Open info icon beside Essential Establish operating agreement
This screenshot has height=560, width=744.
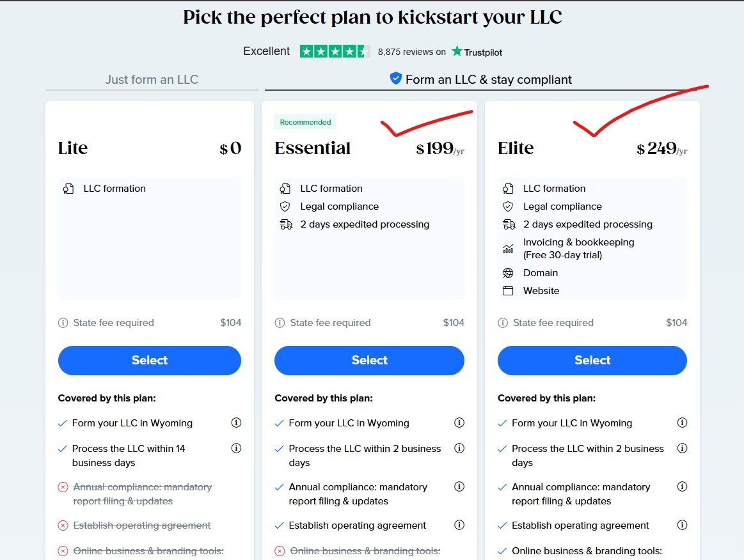[x=459, y=525]
